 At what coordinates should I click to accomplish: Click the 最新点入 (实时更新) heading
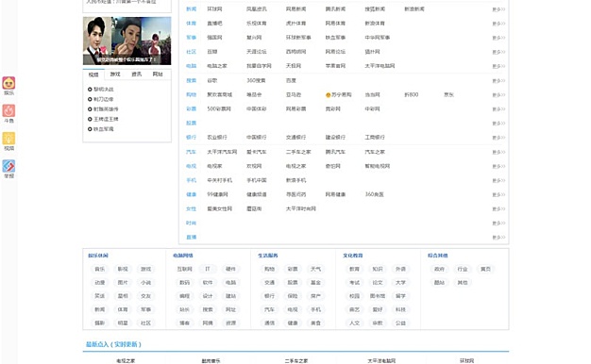coord(113,344)
